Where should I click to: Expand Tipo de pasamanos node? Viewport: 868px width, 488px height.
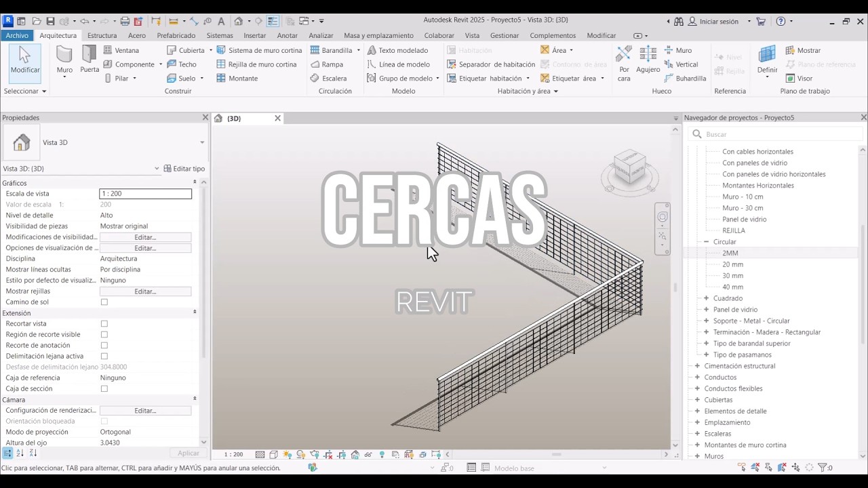point(706,355)
